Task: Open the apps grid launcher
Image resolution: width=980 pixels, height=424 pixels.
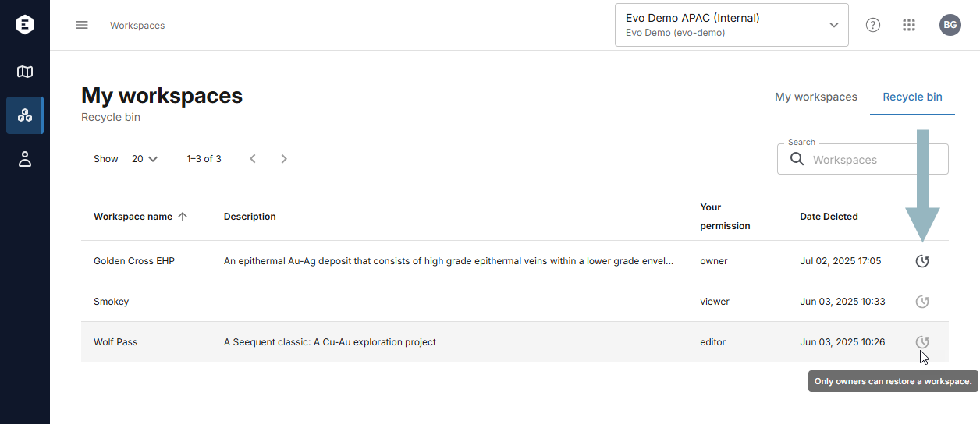Action: (909, 25)
